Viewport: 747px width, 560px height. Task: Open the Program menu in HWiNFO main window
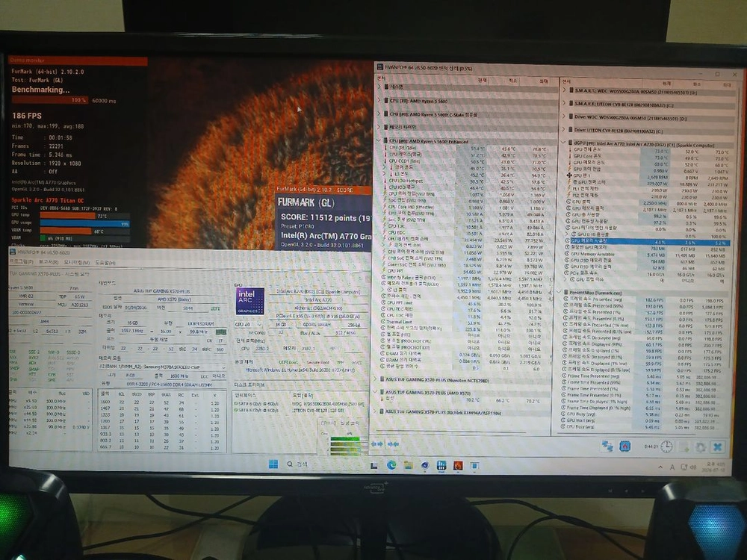click(x=22, y=262)
